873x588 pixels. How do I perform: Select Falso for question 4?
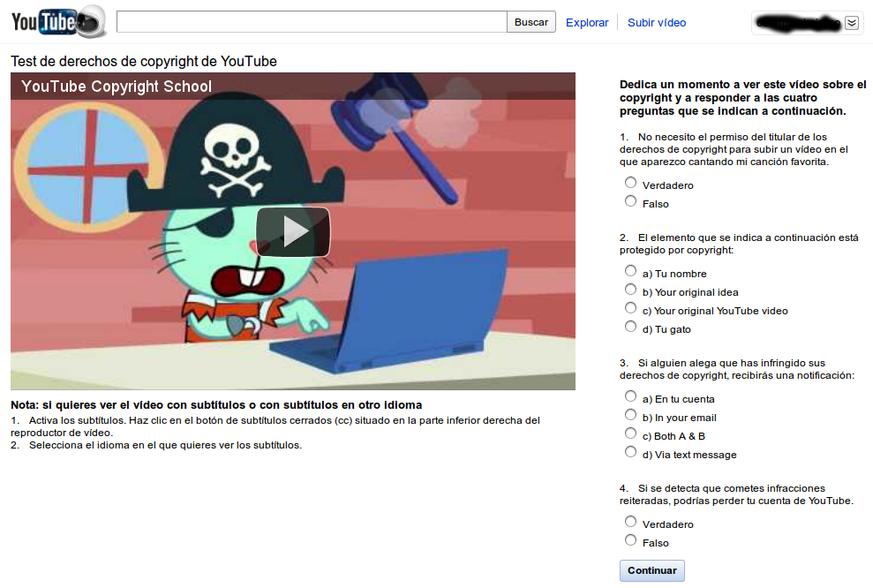tap(630, 540)
